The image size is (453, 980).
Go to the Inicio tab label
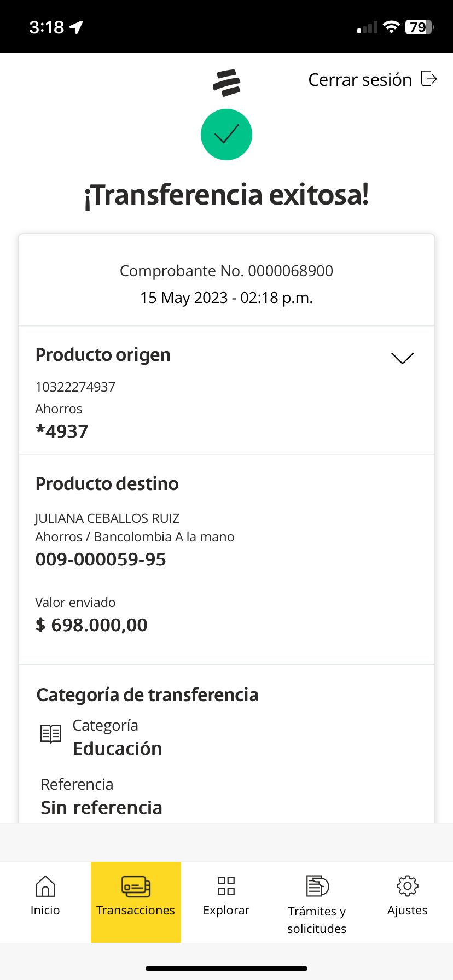coord(45,910)
